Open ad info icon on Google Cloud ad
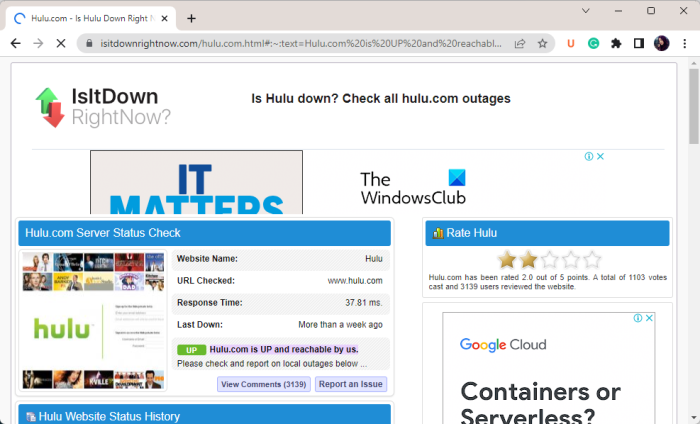The width and height of the screenshot is (700, 424). click(x=638, y=318)
